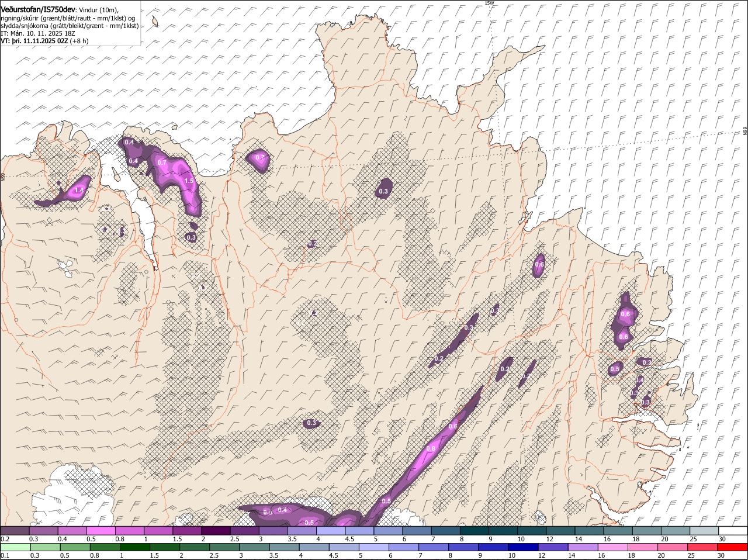
Task: Click the small island right of the title box
Action: (155, 22)
